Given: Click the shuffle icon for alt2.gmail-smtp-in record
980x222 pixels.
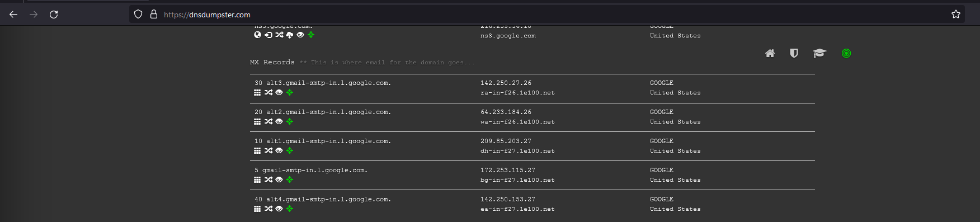Looking at the screenshot, I should pos(268,121).
